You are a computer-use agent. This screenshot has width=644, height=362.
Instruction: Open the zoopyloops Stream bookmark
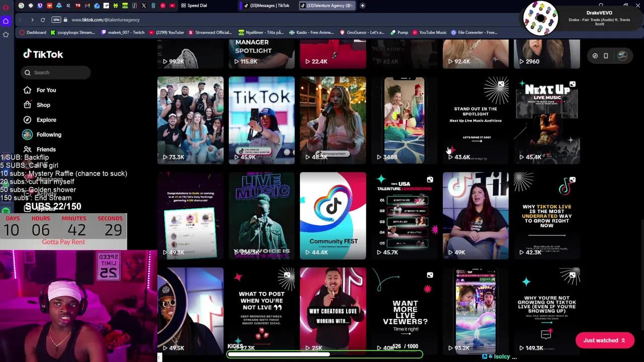(x=72, y=32)
